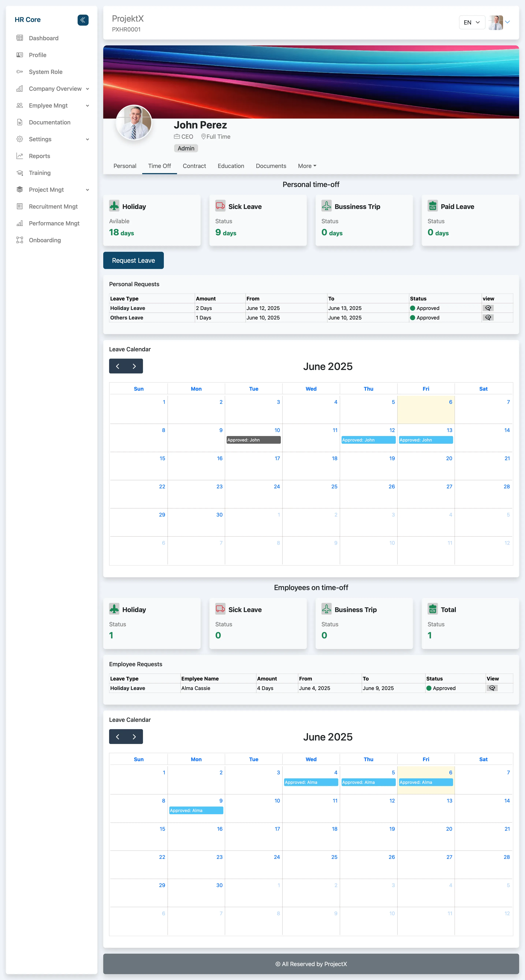
Task: Expand Emplyee Mngt submenu
Action: coord(87,106)
